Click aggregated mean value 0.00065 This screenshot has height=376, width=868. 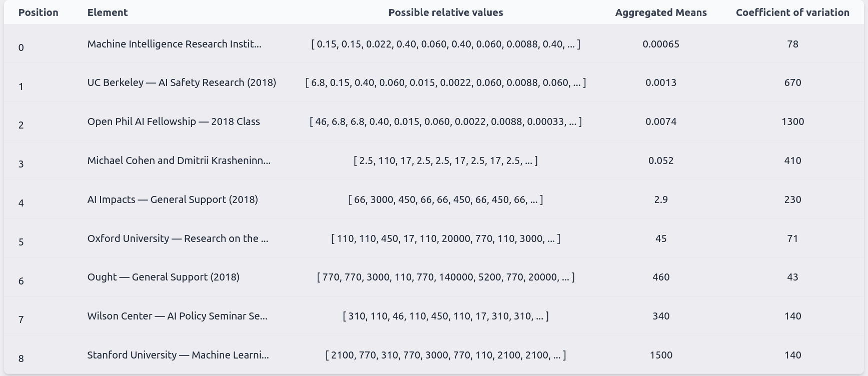pos(660,44)
